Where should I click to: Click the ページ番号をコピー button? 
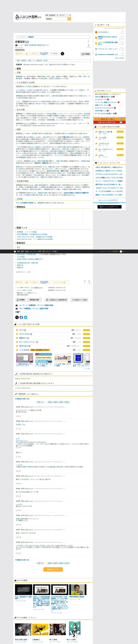click(x=37, y=288)
